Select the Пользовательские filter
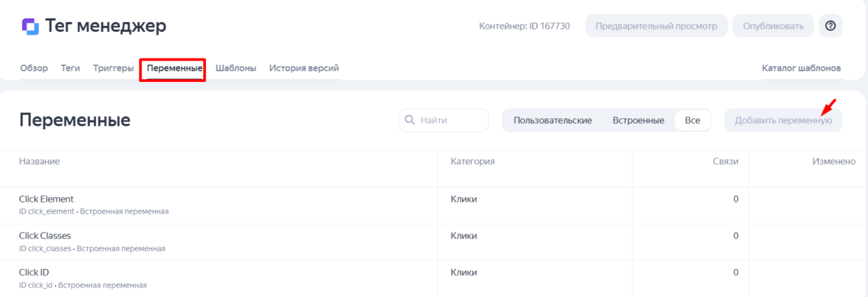 (x=552, y=120)
